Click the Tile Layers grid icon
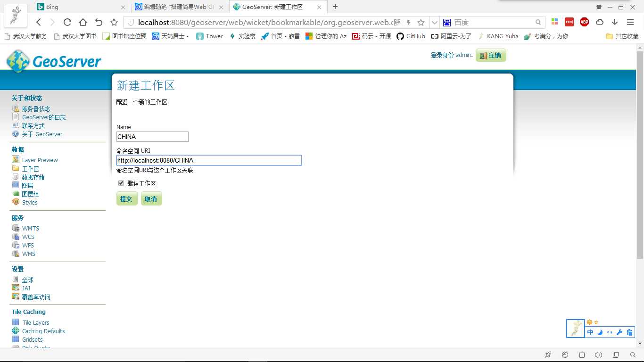 click(x=16, y=322)
